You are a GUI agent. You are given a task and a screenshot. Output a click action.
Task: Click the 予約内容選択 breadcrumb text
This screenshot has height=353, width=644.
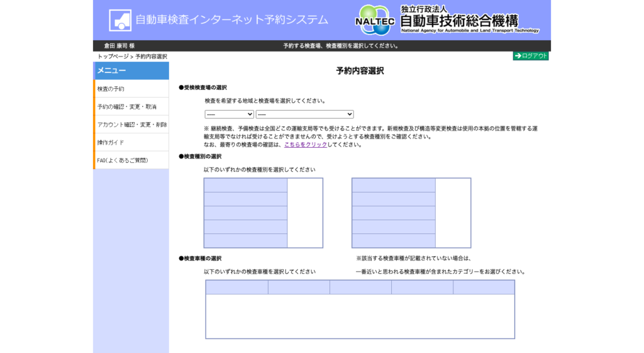coord(151,56)
